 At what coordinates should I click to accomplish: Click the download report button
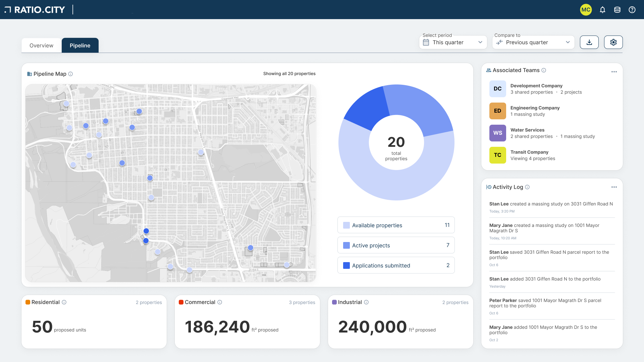(x=589, y=42)
